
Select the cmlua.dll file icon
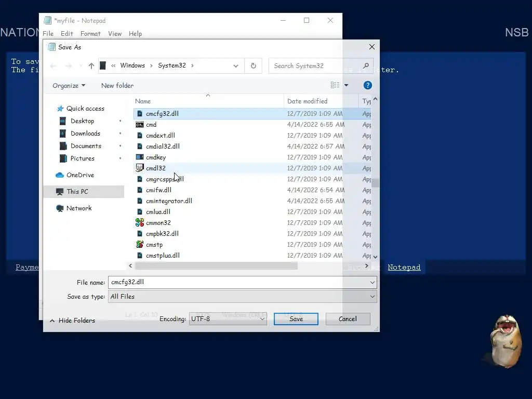(x=139, y=212)
